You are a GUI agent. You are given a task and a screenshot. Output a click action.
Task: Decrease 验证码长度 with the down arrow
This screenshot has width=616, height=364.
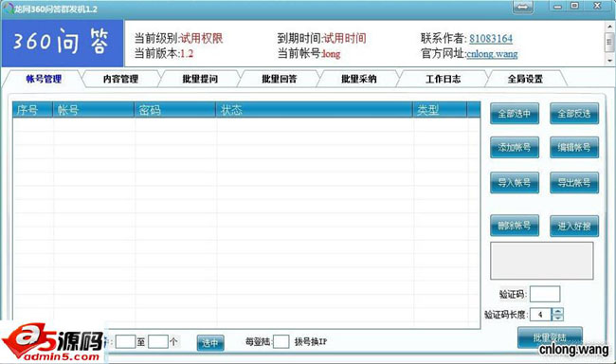click(557, 318)
